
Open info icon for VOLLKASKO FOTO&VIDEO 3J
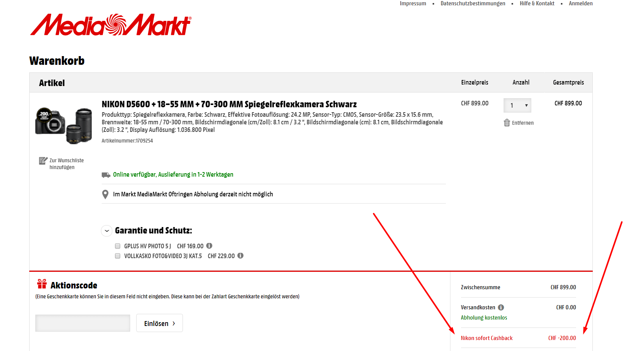click(240, 255)
